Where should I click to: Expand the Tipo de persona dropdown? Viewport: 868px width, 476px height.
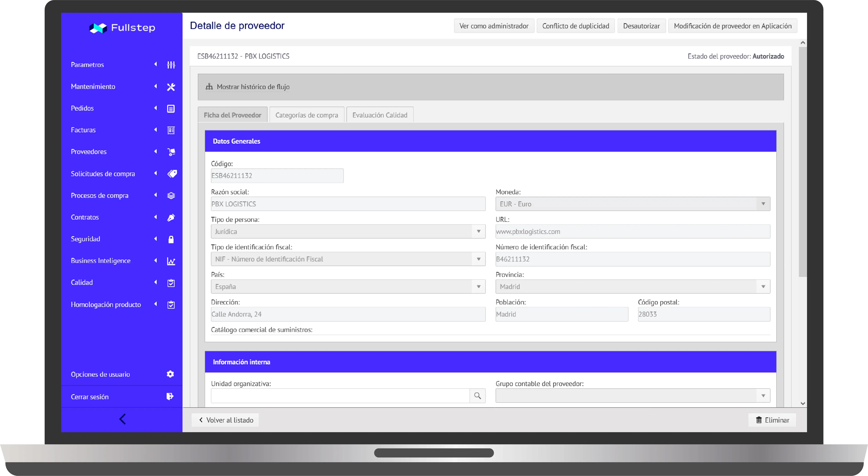[x=478, y=231]
